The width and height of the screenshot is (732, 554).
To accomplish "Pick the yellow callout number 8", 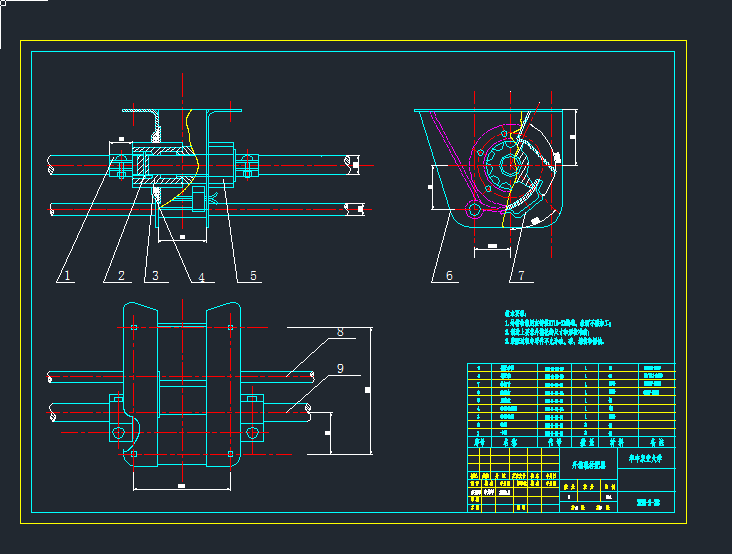I will click(339, 331).
